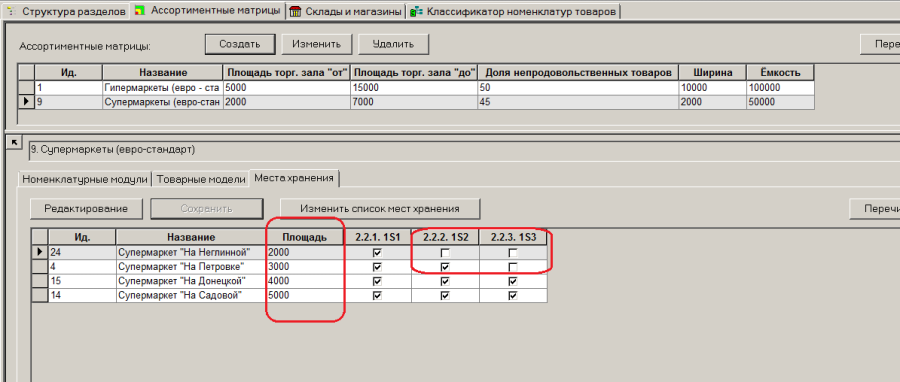Click the area value 2000 for На Неглинной
The height and width of the screenshot is (382, 900).
pyautogui.click(x=304, y=252)
